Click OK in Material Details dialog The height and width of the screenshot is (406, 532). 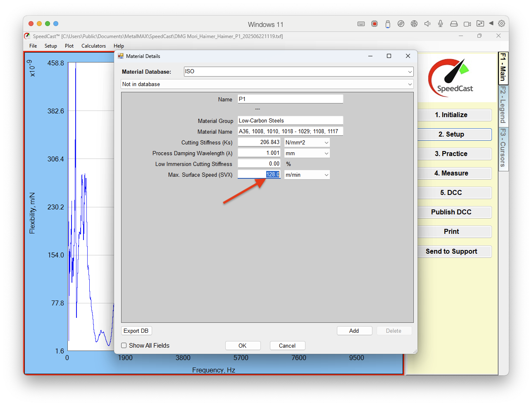click(243, 346)
